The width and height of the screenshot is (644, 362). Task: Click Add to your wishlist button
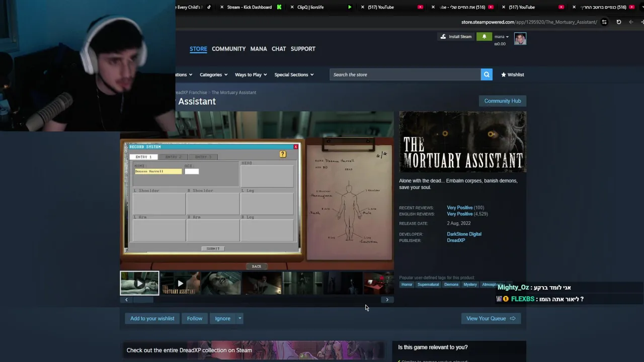point(152,318)
